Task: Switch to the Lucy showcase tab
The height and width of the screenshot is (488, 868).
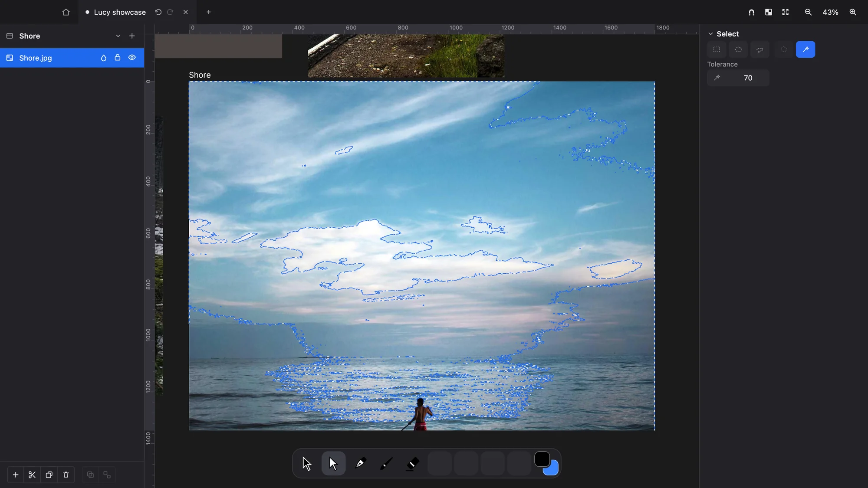Action: 120,12
